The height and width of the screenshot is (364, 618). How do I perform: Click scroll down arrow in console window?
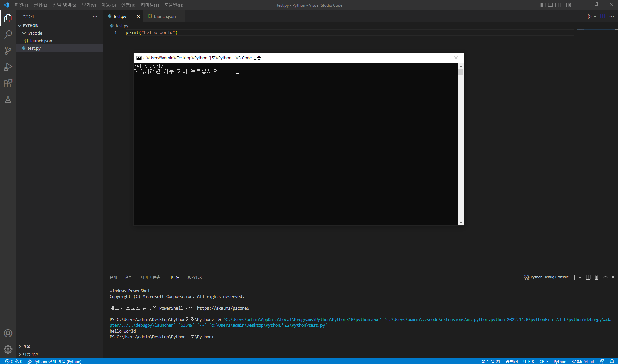coord(461,223)
